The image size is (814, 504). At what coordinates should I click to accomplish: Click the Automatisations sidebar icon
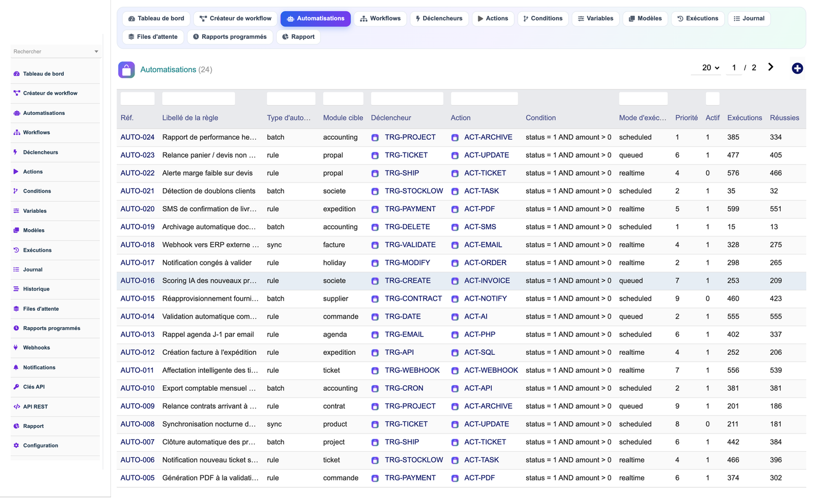[16, 113]
